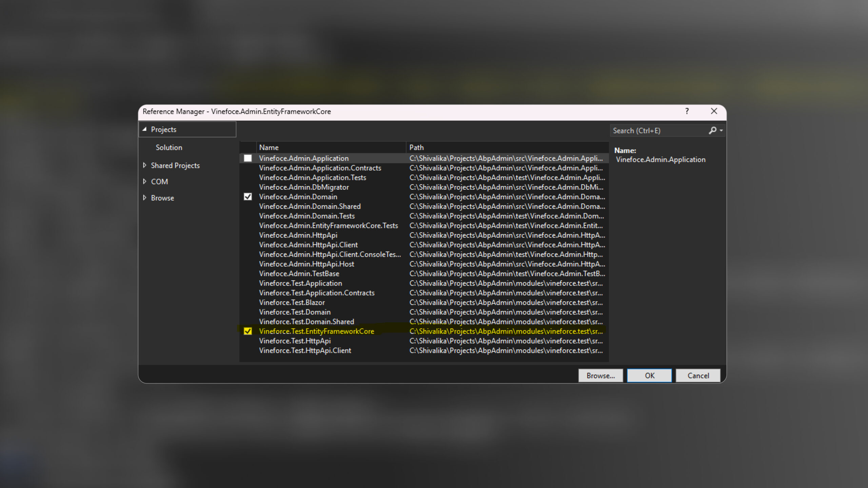Select Vineforce.Test.HttpApi row
The height and width of the screenshot is (488, 868).
pos(424,341)
